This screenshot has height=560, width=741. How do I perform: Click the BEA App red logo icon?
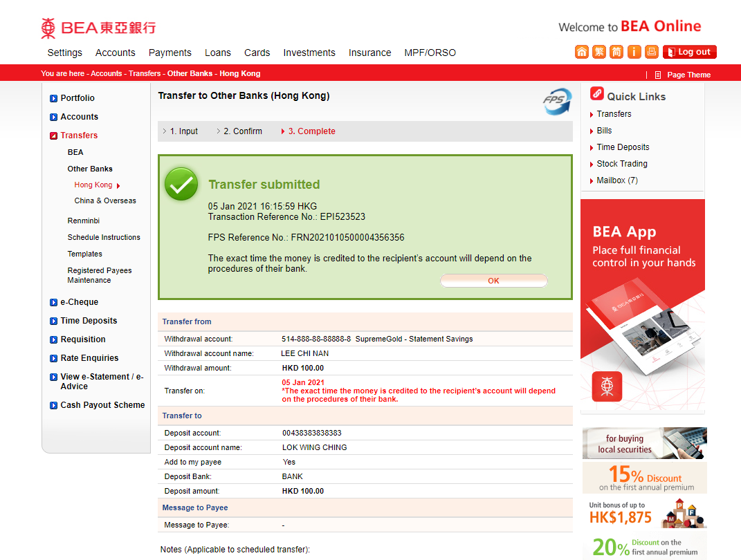607,386
